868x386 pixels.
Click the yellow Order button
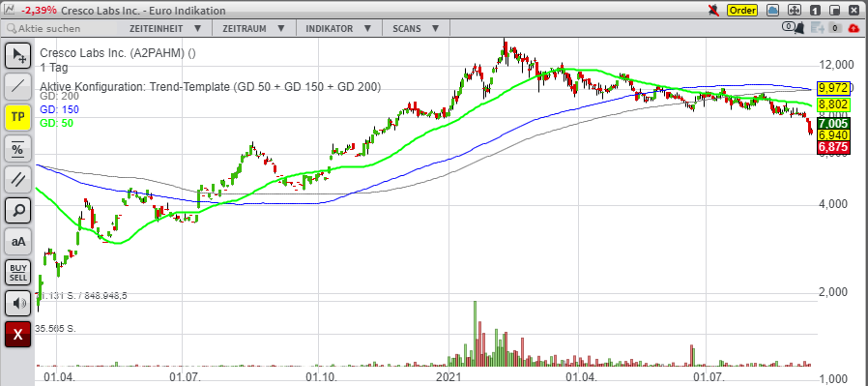pos(741,10)
